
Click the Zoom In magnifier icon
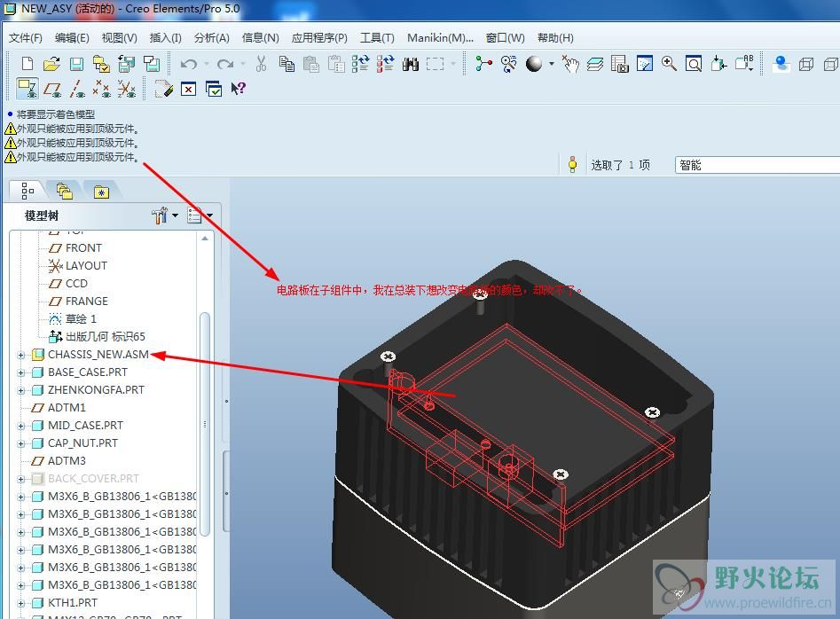(x=669, y=64)
